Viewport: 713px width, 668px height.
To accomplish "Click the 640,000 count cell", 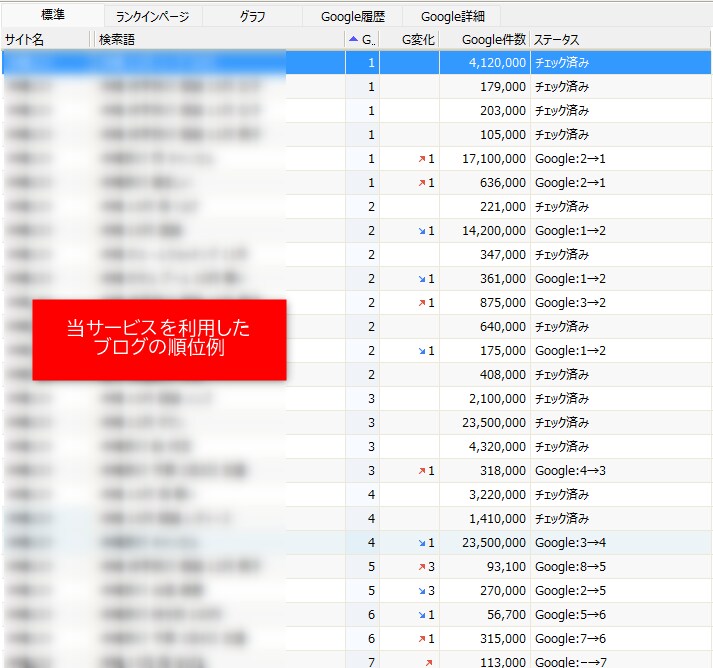I will [485, 326].
